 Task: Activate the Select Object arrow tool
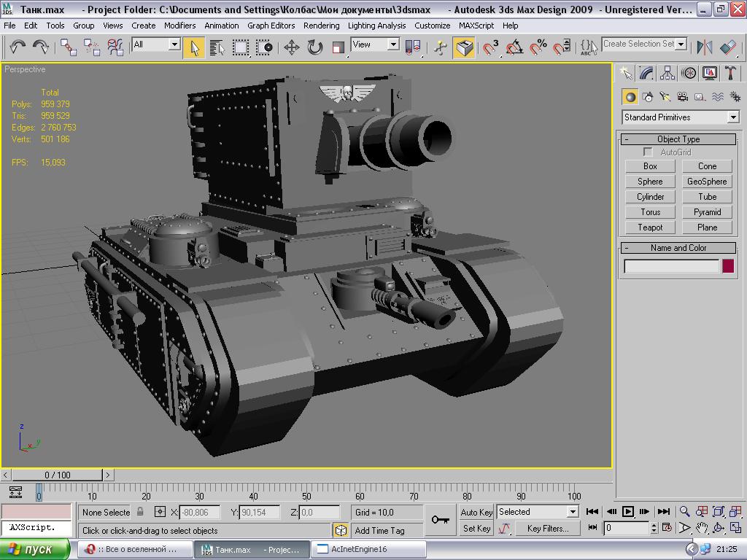[x=194, y=47]
